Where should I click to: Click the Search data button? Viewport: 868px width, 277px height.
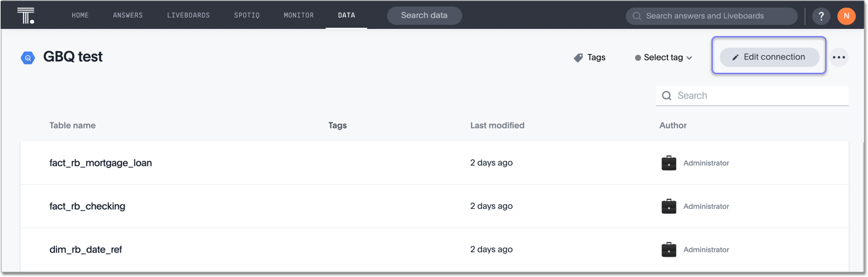point(424,16)
